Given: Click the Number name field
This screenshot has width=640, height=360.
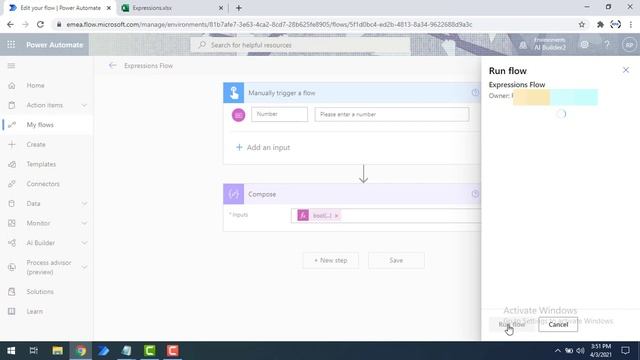Looking at the screenshot, I should (x=279, y=114).
